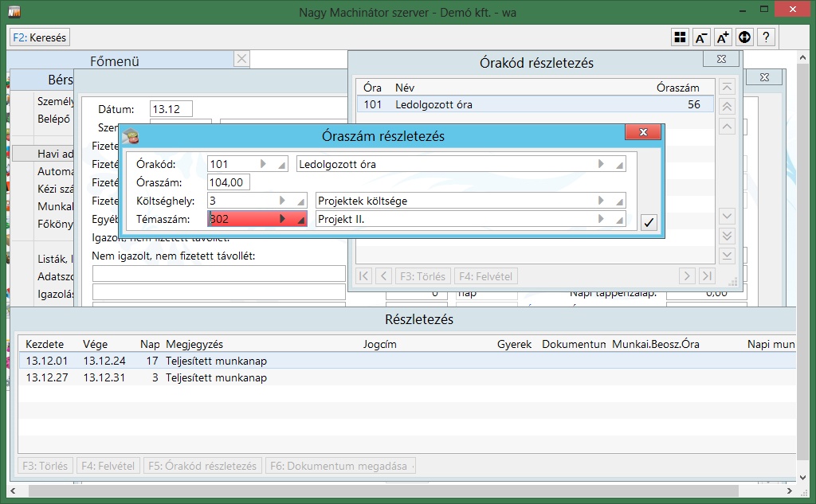The image size is (816, 504).
Task: Close the Óraszám részletezés dialog
Action: [643, 132]
